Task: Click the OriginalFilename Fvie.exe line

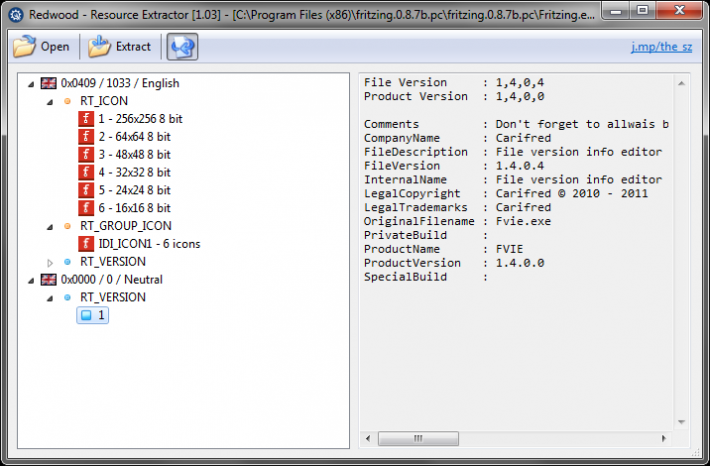Action: coord(457,221)
